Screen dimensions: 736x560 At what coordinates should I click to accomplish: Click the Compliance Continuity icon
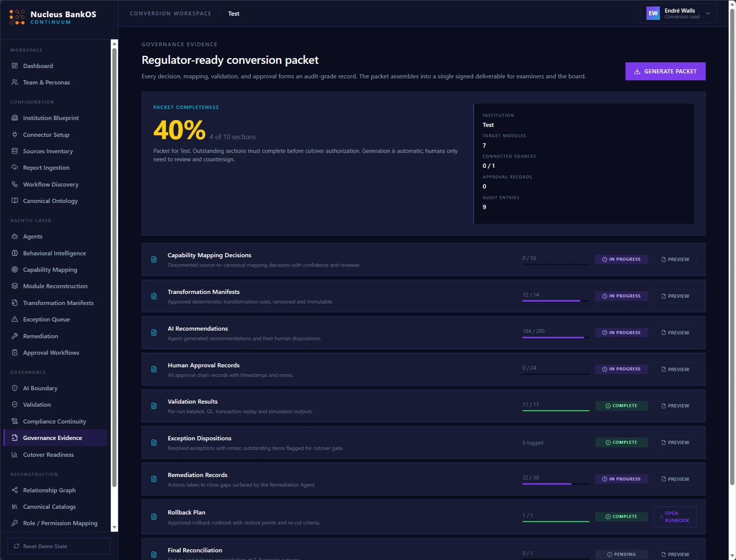click(x=15, y=421)
